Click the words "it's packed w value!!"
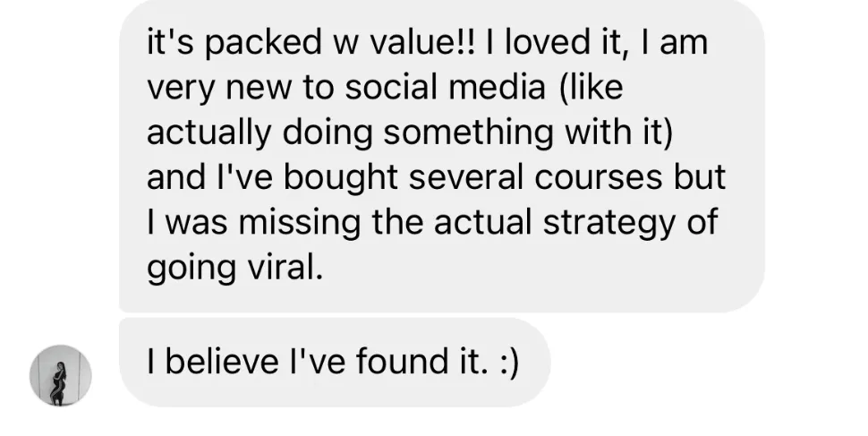The image size is (868, 436). coord(311,43)
